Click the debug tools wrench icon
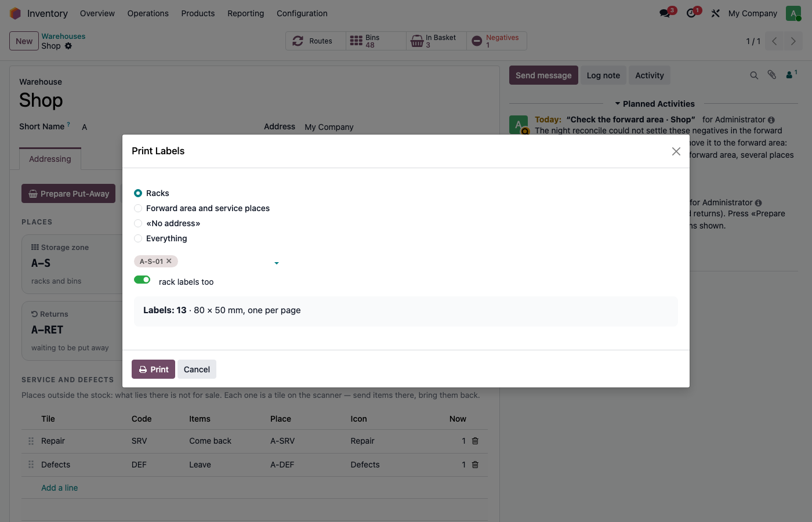This screenshot has width=812, height=522. 716,13
